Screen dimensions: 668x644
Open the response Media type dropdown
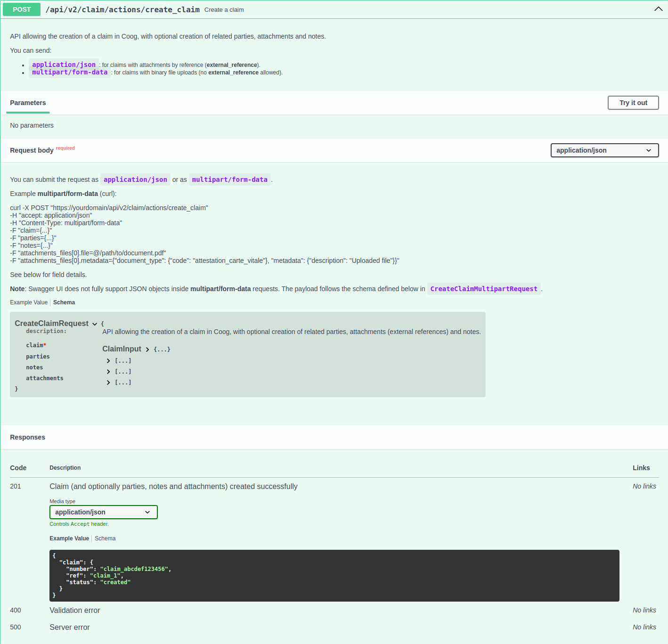pos(103,512)
